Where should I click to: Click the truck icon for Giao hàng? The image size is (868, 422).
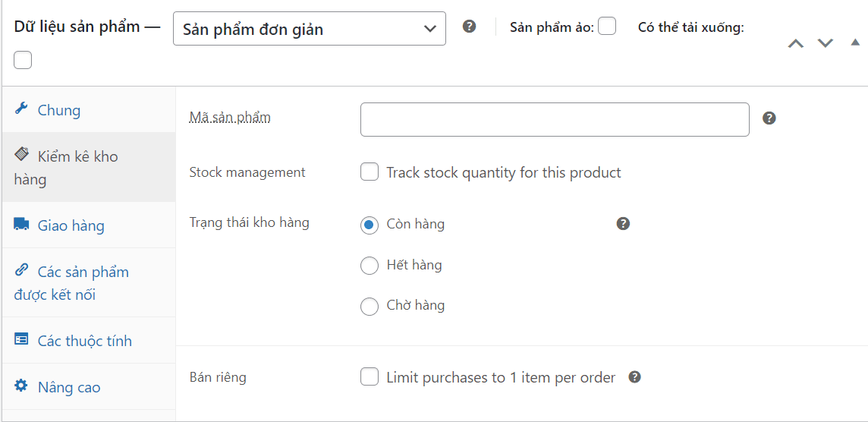21,224
